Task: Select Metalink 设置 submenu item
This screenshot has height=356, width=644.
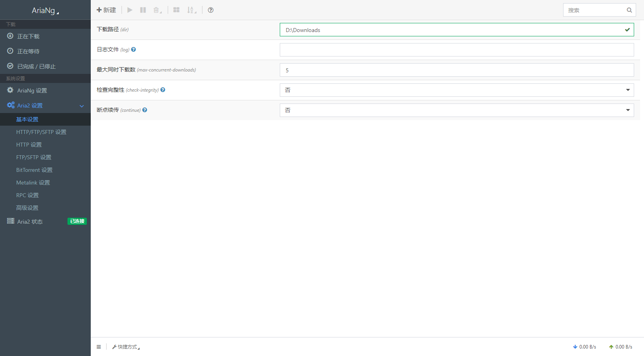Action: tap(45, 183)
